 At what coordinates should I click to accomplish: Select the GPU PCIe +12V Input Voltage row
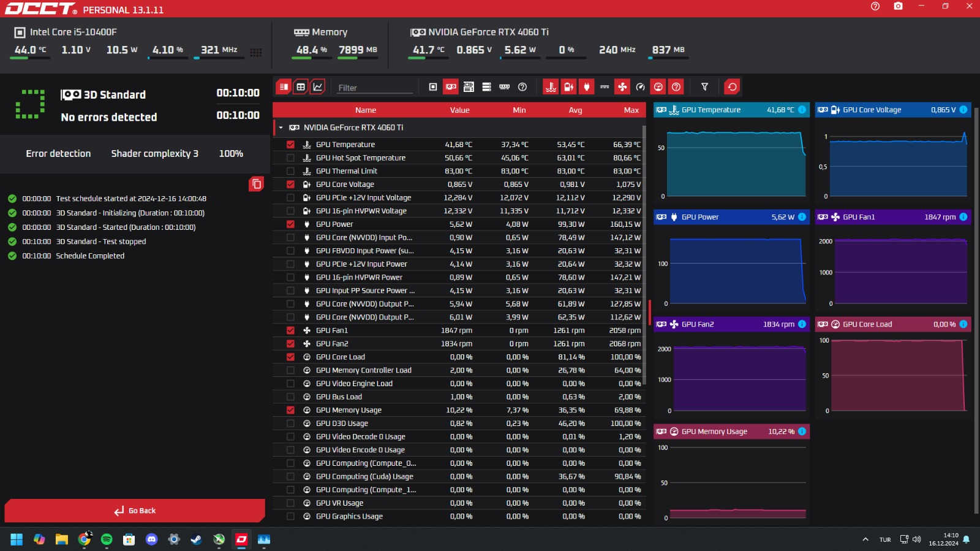tap(459, 198)
